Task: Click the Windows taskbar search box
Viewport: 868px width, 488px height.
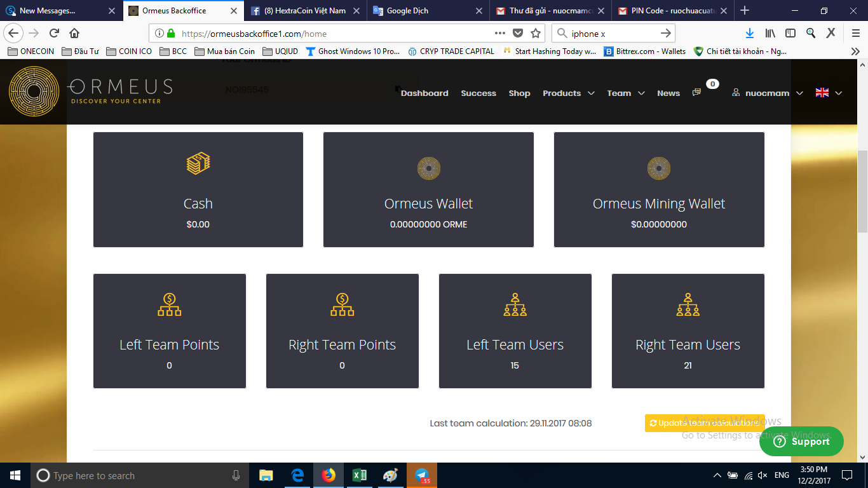Action: (140, 475)
